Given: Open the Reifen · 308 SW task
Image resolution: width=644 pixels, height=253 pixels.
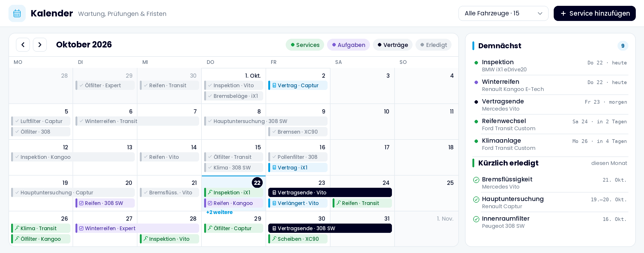Looking at the screenshot, I should (105, 203).
